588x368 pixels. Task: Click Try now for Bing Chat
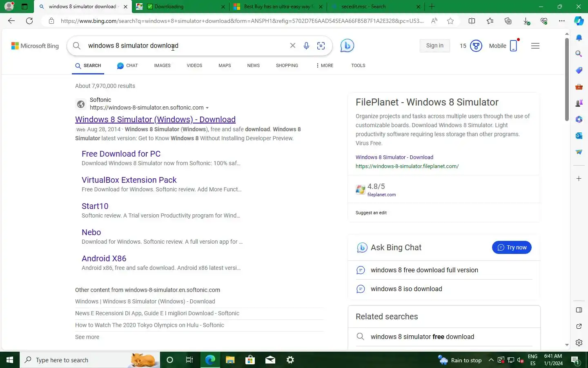click(512, 247)
